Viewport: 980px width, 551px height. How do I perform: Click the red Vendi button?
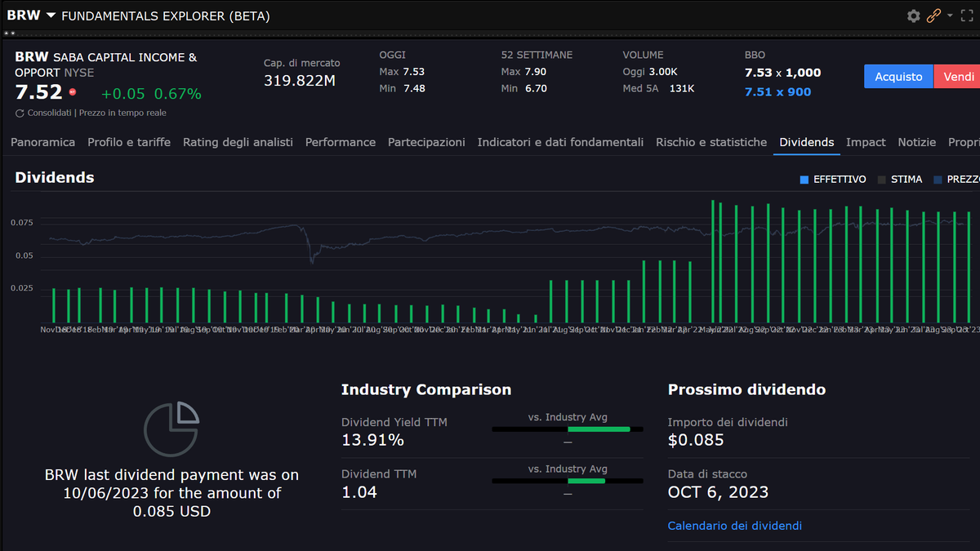pos(957,77)
